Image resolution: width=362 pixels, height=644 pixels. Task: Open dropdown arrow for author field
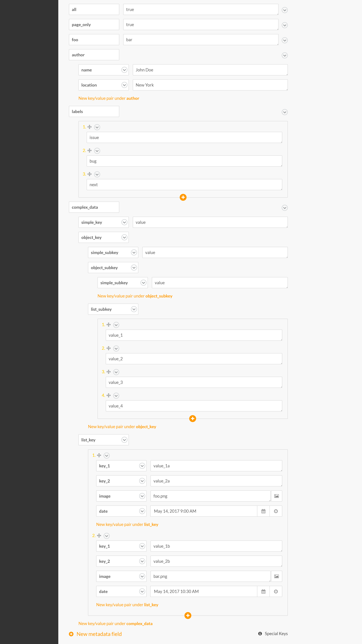pos(284,56)
